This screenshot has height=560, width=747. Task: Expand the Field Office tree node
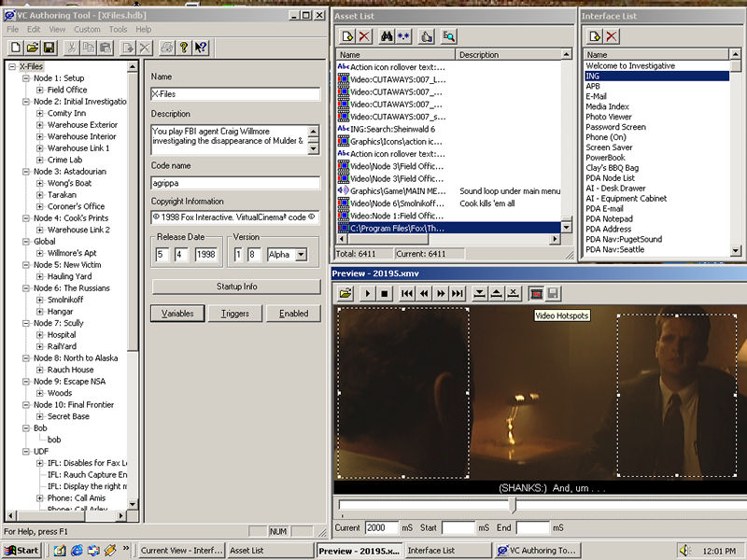[x=40, y=91]
